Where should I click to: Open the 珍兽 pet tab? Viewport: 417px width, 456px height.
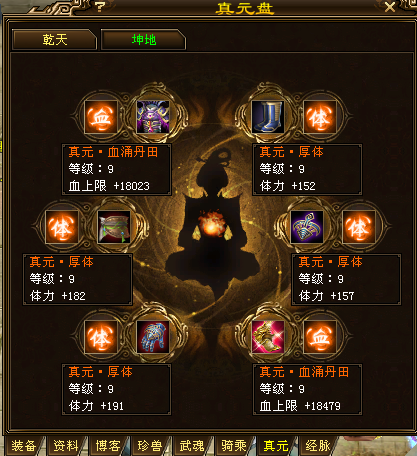coord(150,446)
